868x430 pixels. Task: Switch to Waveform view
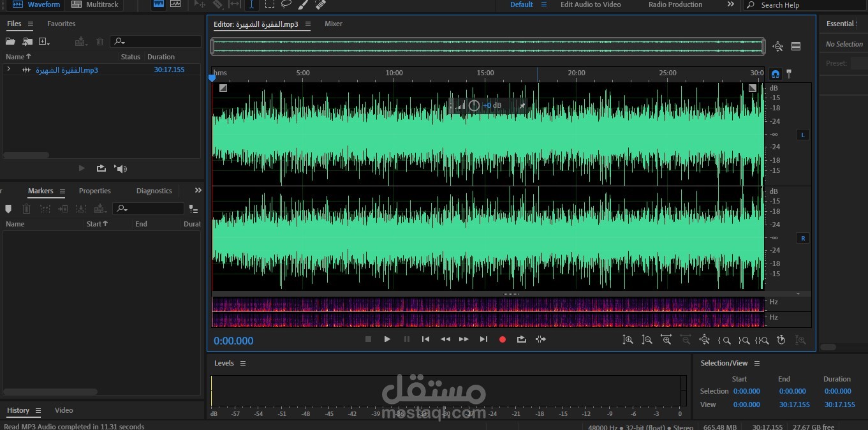point(36,4)
